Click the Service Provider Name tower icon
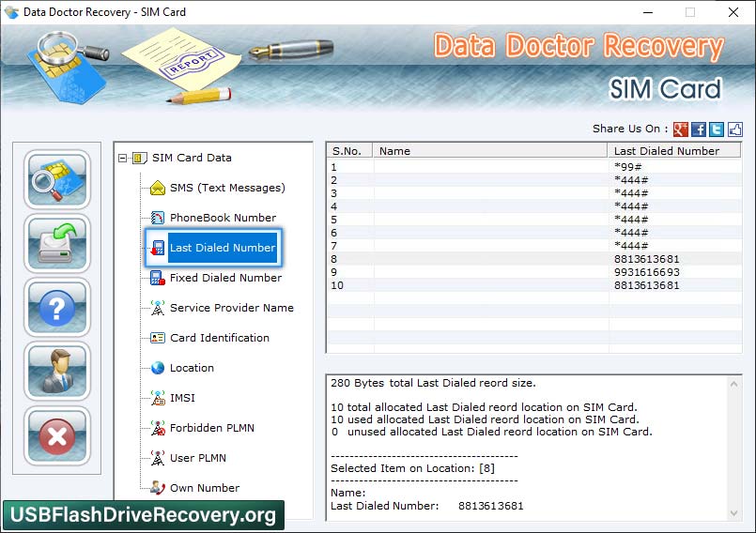This screenshot has height=533, width=756. coord(158,308)
